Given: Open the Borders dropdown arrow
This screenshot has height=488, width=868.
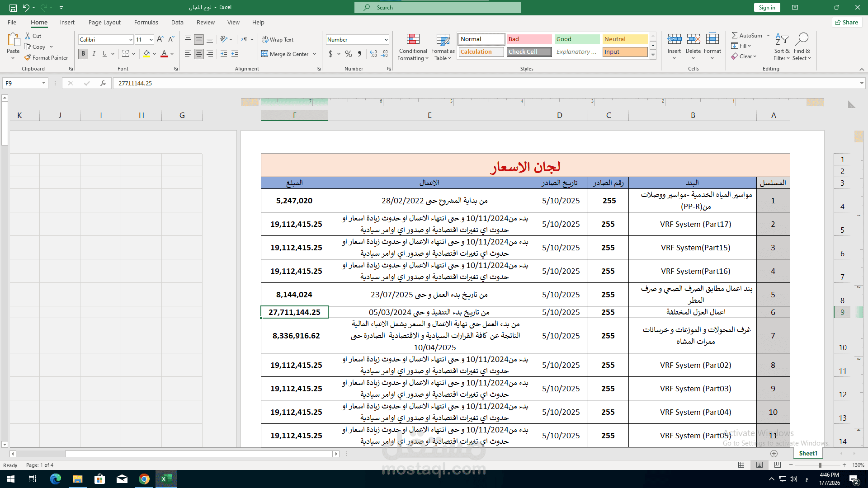Looking at the screenshot, I should pyautogui.click(x=134, y=54).
